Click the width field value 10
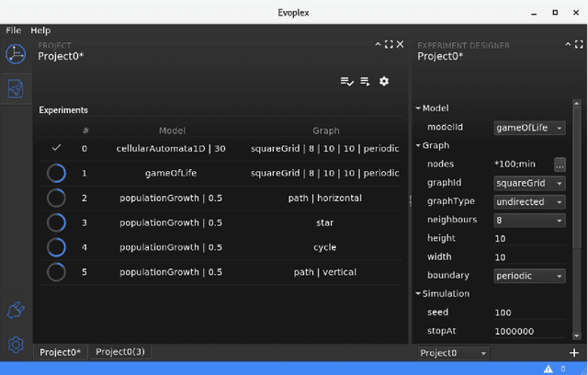The width and height of the screenshot is (588, 375). 529,257
